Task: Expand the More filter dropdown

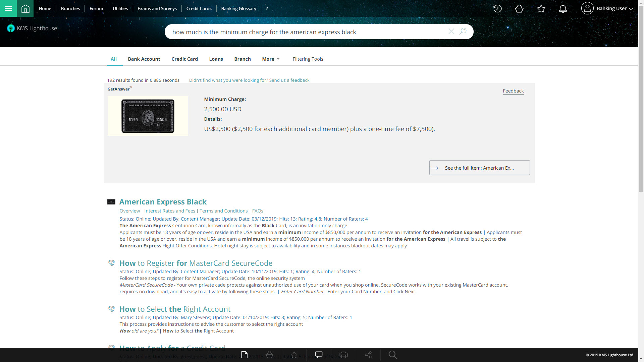Action: pyautogui.click(x=271, y=59)
